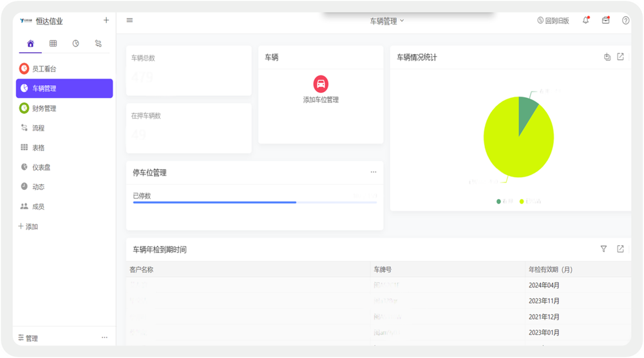This screenshot has width=644, height=358.
Task: Click the clock history tab icon
Action: (x=75, y=44)
